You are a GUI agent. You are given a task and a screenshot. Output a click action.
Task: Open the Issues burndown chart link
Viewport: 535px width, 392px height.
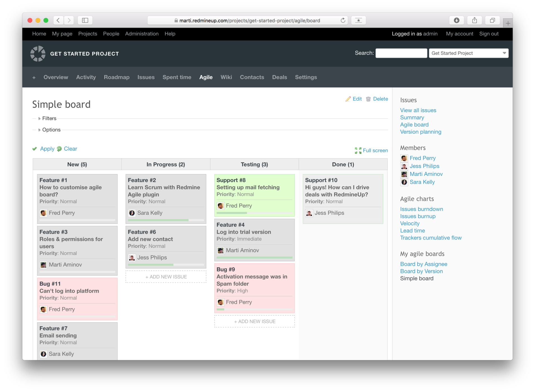pos(421,209)
